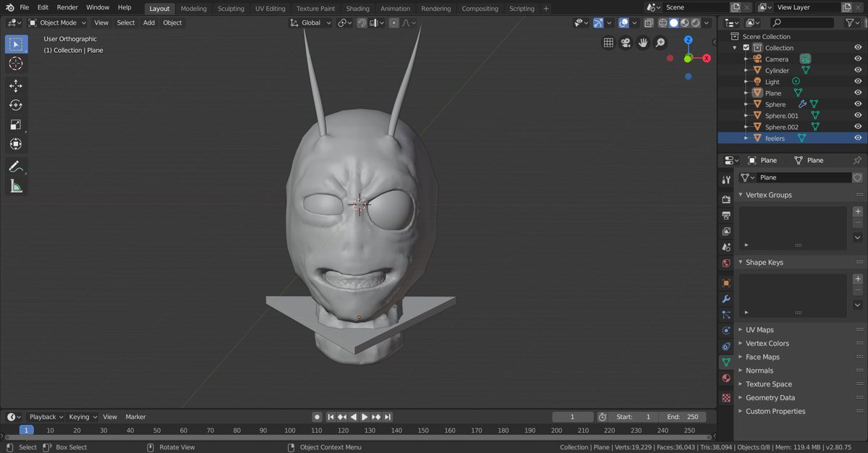Hide the Cylinder object in outliner
This screenshot has width=868, height=453.
pos(858,70)
